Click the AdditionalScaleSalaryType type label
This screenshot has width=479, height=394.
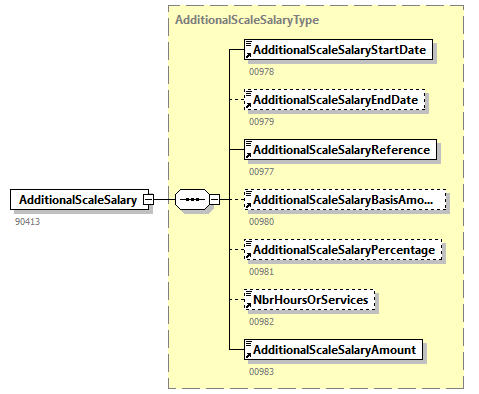(x=247, y=20)
